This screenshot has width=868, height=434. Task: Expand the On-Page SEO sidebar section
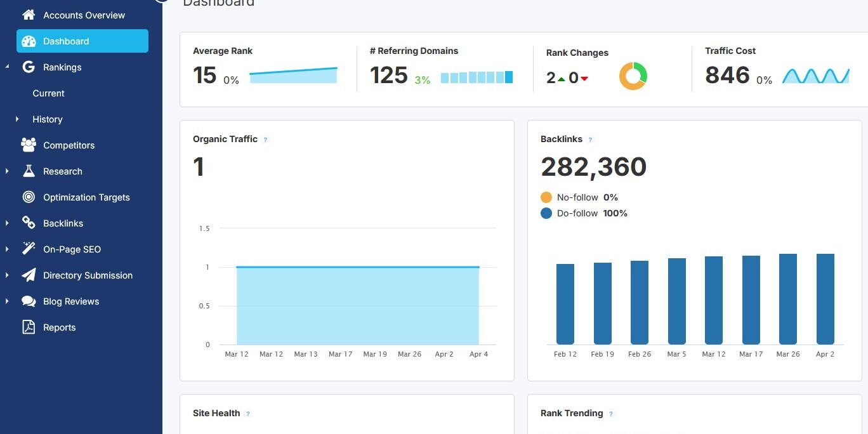point(6,249)
